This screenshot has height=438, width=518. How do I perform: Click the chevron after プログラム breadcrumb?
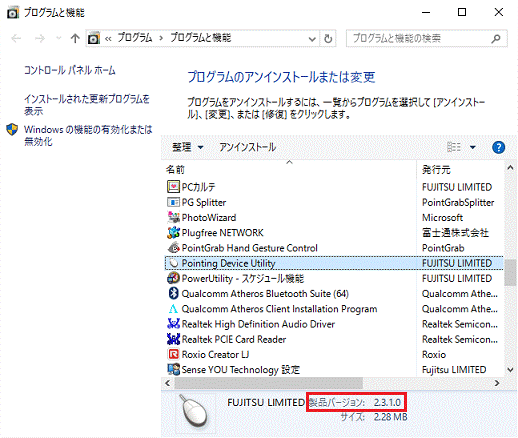click(161, 38)
